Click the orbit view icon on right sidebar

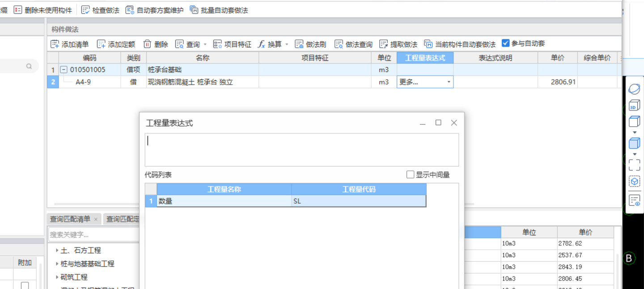(x=634, y=89)
